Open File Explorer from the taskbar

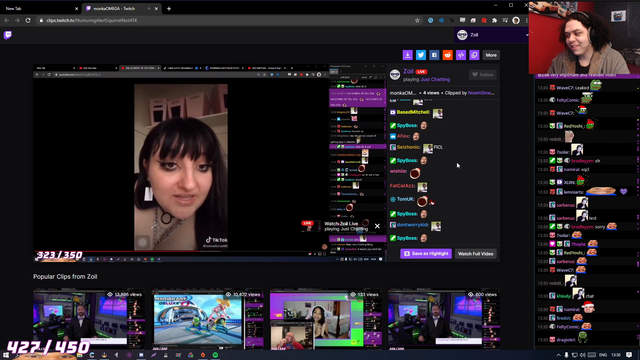79,355
